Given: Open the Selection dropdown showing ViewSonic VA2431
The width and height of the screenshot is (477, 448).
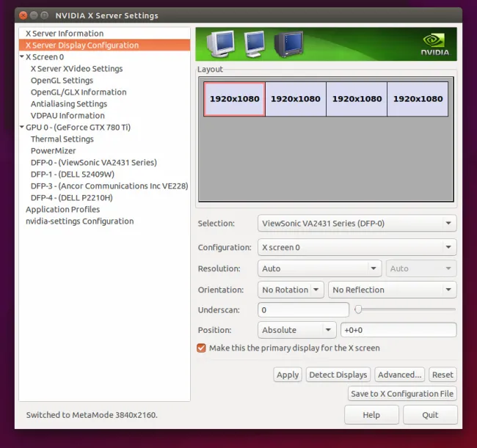Looking at the screenshot, I should [x=357, y=224].
